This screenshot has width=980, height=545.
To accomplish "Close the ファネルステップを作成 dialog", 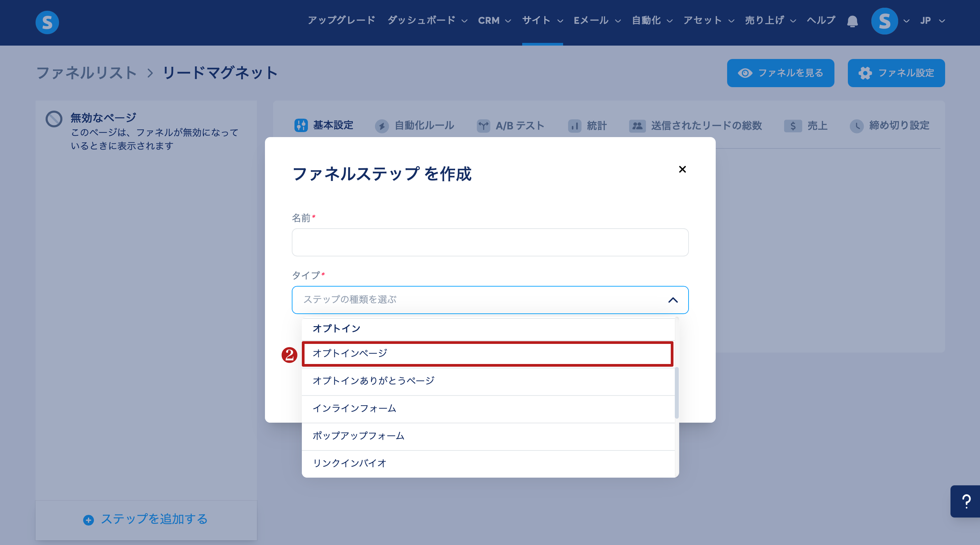I will coord(683,169).
